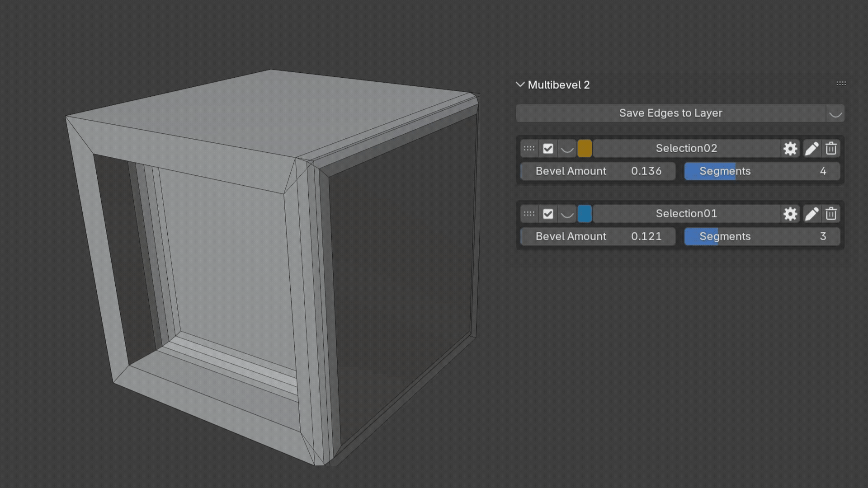Click the Multibevel 2 panel drag grip

pyautogui.click(x=841, y=84)
